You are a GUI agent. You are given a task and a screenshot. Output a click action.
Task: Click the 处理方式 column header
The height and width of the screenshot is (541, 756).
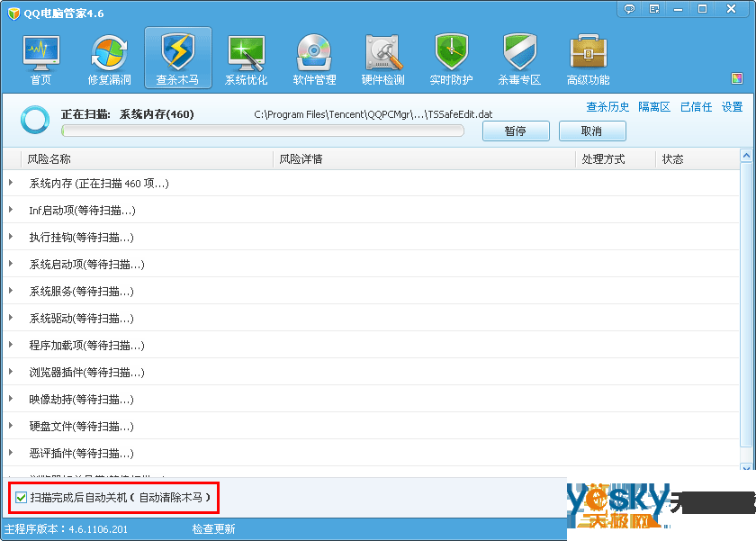point(616,159)
